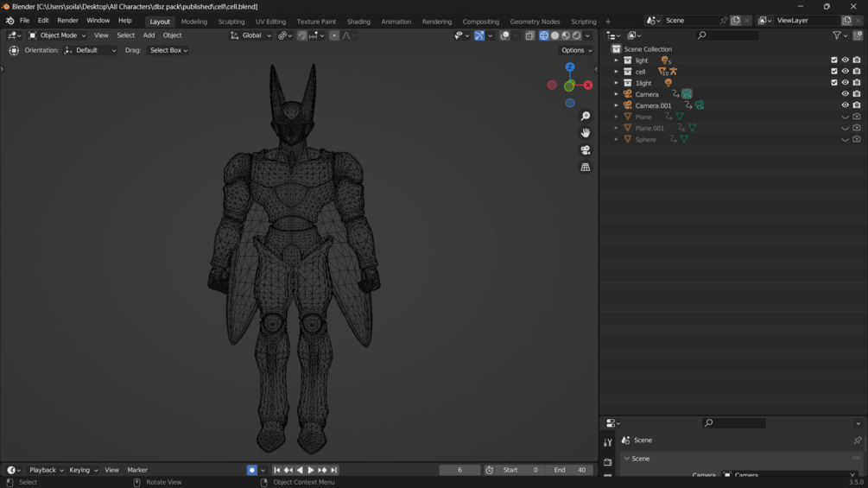Uncheck the light collection checkbox
This screenshot has width=868, height=488.
click(x=834, y=60)
